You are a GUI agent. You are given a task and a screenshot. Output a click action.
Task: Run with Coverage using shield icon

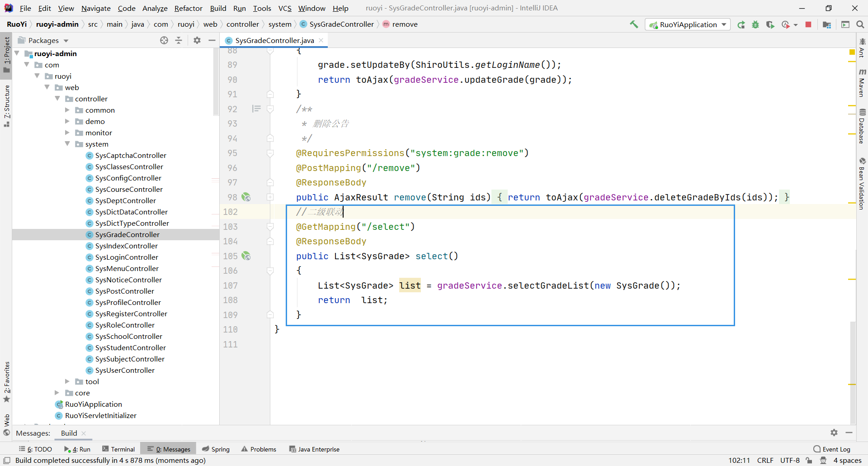click(x=770, y=24)
